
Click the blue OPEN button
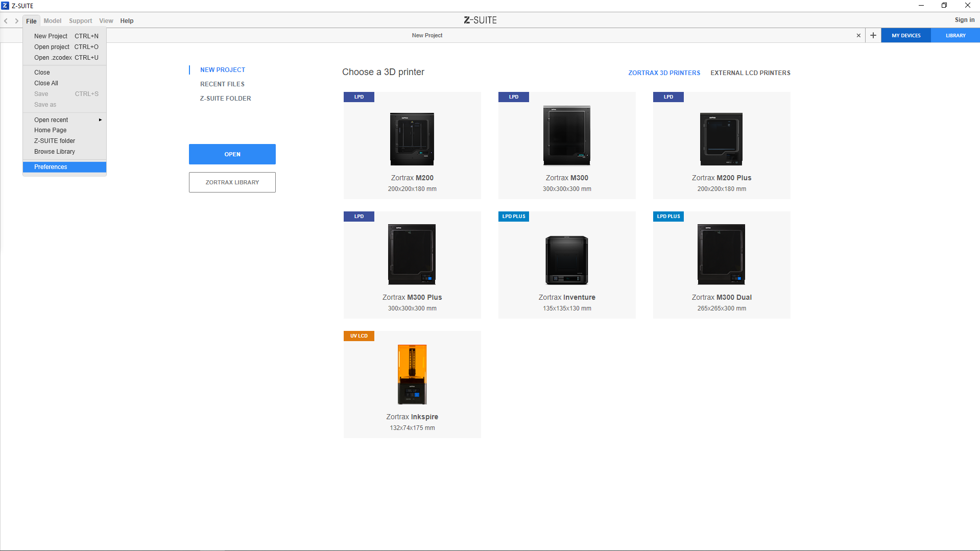click(232, 154)
